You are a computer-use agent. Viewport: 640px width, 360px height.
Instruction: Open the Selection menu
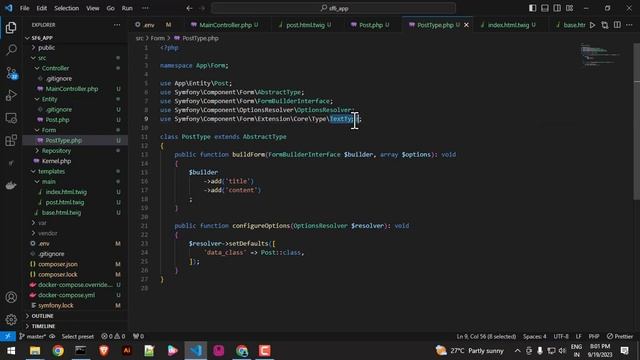pos(67,8)
